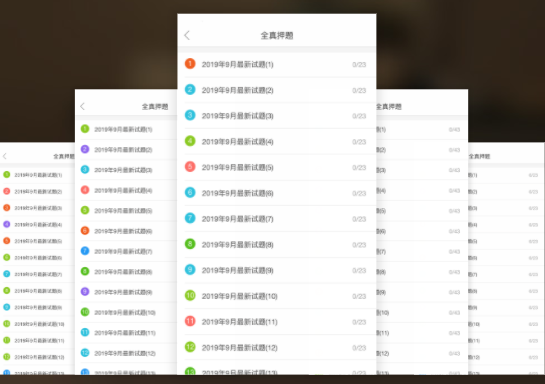Image resolution: width=545 pixels, height=384 pixels.
Task: Open 2019年9月最新试题(5) on center screen
Action: coord(277,167)
